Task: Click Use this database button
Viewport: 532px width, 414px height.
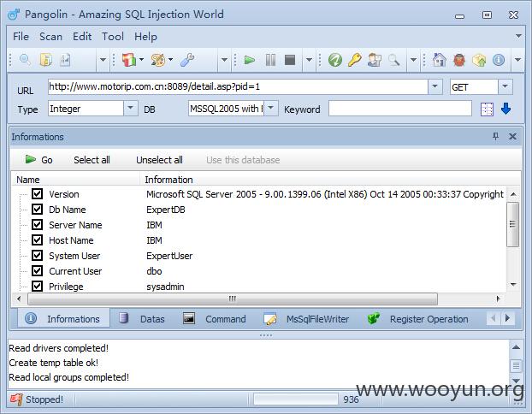Action: pyautogui.click(x=243, y=160)
